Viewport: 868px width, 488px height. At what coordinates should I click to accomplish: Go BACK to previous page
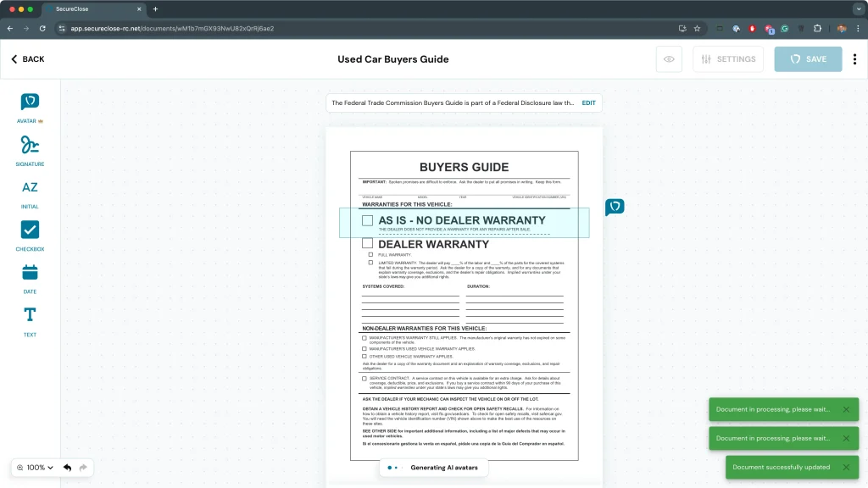28,59
